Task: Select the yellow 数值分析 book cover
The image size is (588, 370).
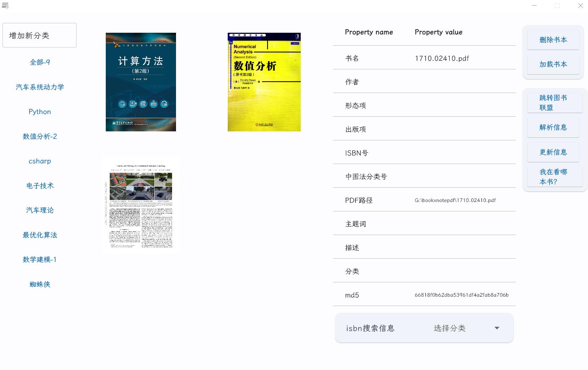Action: (x=264, y=82)
